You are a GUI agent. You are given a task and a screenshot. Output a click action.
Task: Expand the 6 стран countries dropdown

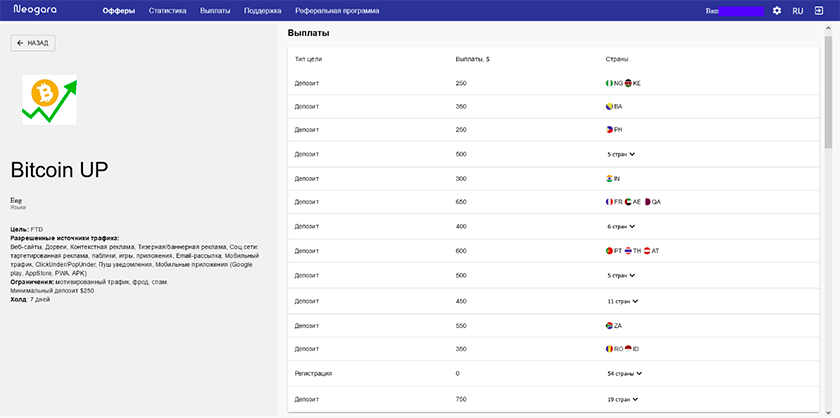[621, 227]
